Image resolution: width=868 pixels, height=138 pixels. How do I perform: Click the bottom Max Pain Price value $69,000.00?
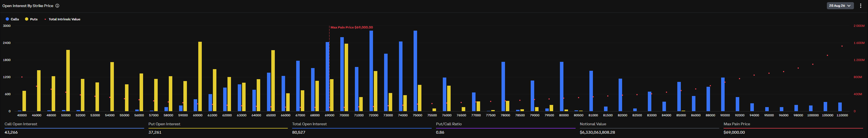point(734,132)
